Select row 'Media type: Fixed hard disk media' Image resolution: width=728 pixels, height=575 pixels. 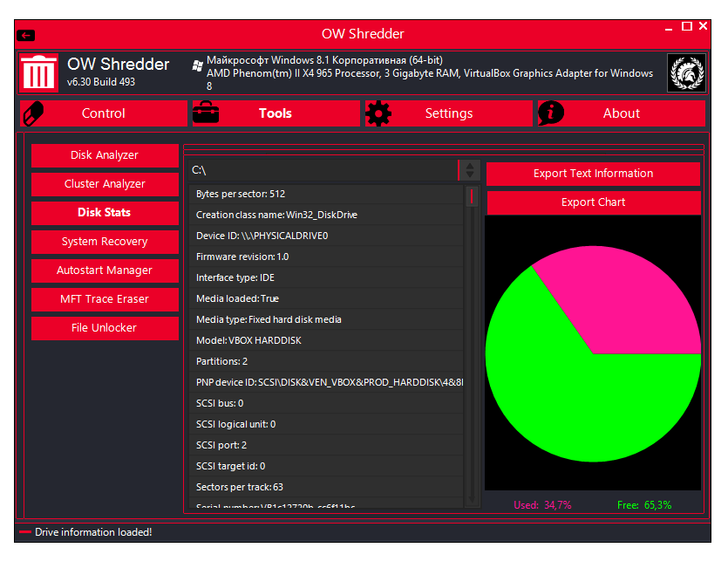(326, 320)
